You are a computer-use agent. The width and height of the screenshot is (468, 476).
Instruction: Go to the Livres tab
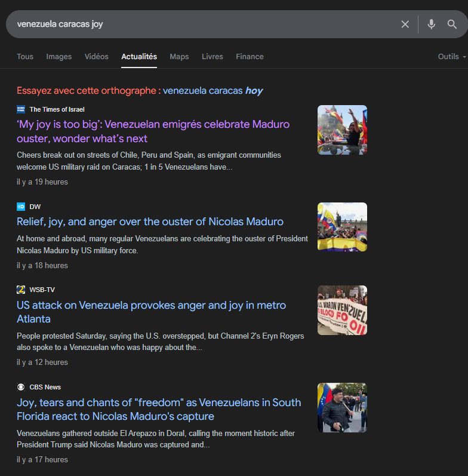pyautogui.click(x=213, y=57)
